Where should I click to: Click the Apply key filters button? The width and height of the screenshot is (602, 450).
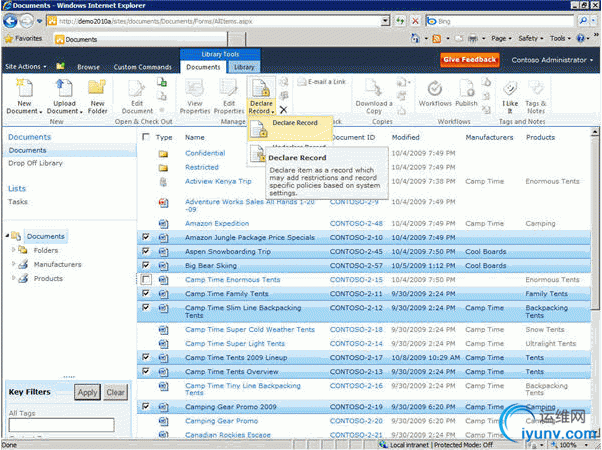(87, 392)
